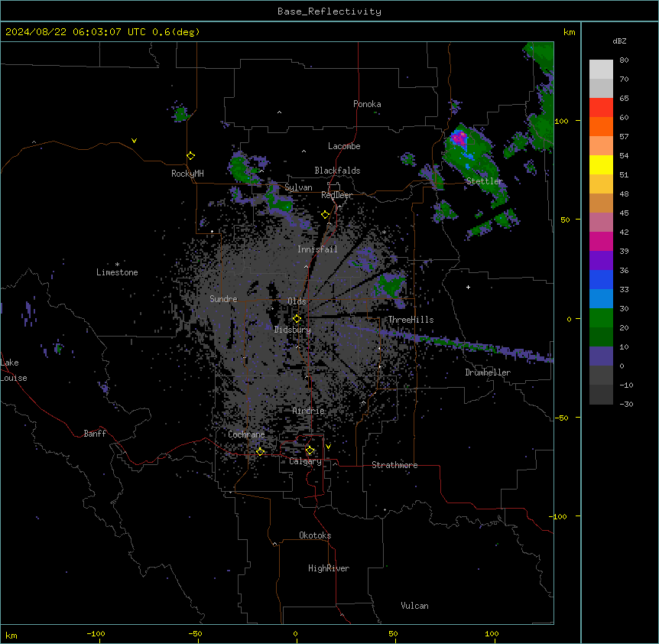
Task: Pick the purple 36–39 dBZ legend swatch
Action: (x=601, y=260)
